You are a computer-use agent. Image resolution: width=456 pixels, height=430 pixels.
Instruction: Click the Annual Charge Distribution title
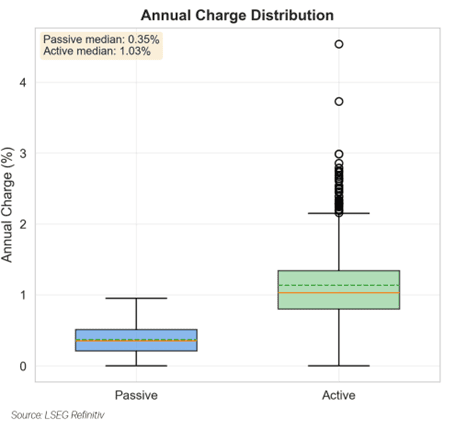click(x=237, y=15)
